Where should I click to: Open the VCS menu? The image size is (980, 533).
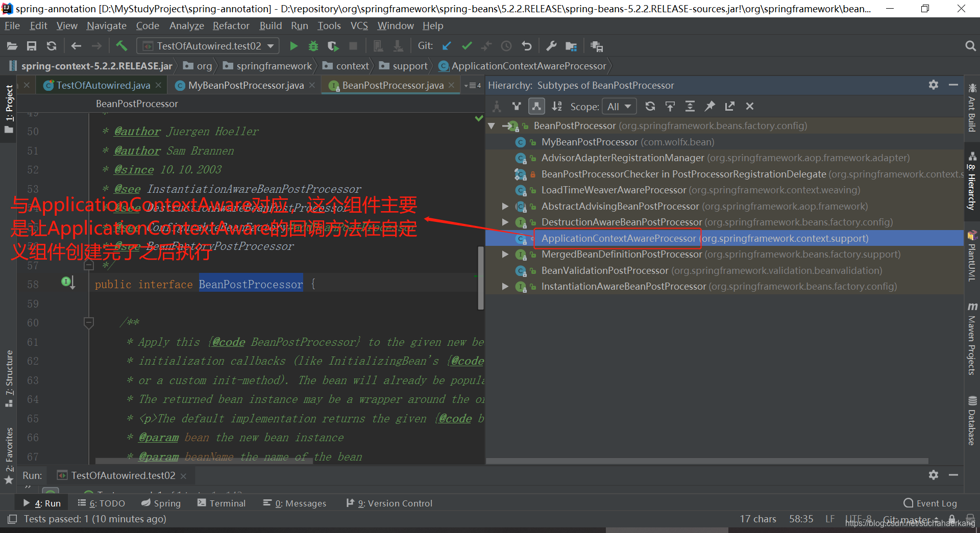pos(359,26)
